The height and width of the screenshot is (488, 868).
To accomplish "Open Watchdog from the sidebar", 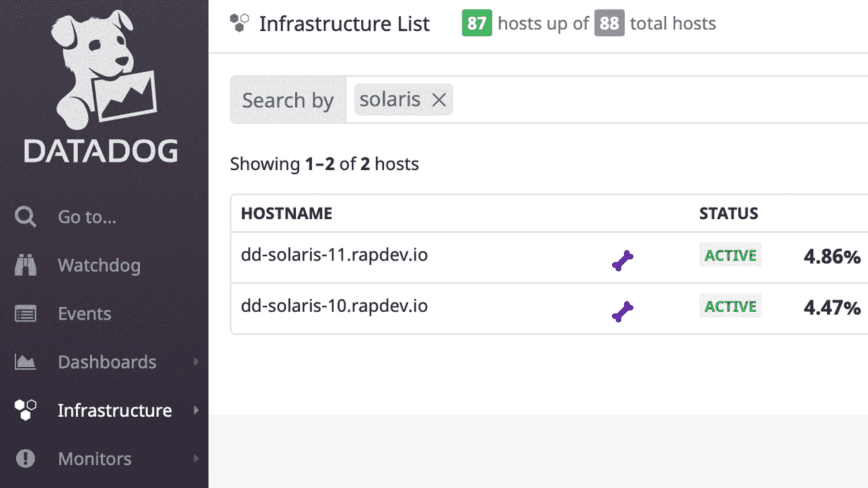I will [x=99, y=266].
